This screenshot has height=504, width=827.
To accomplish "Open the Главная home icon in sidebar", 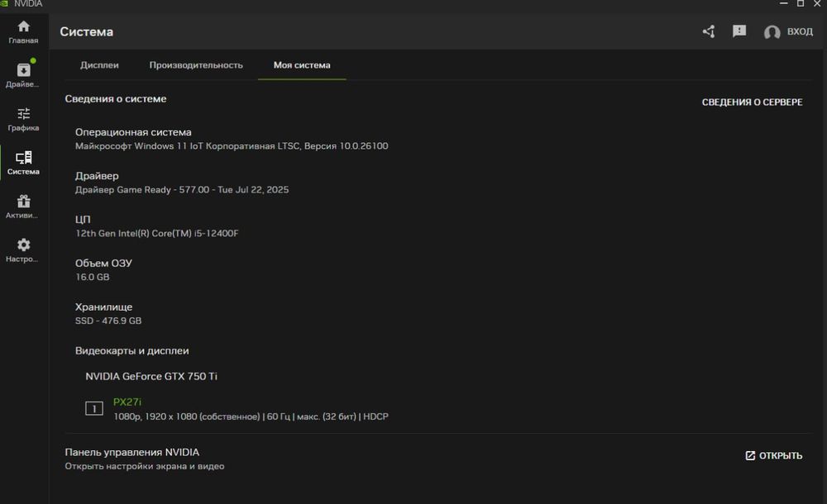I will [x=23, y=27].
